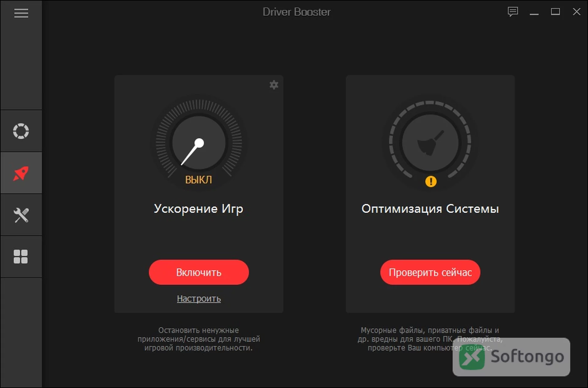Click the ВЫКЛ status label
Screen dimensions: 588x388
(x=198, y=180)
